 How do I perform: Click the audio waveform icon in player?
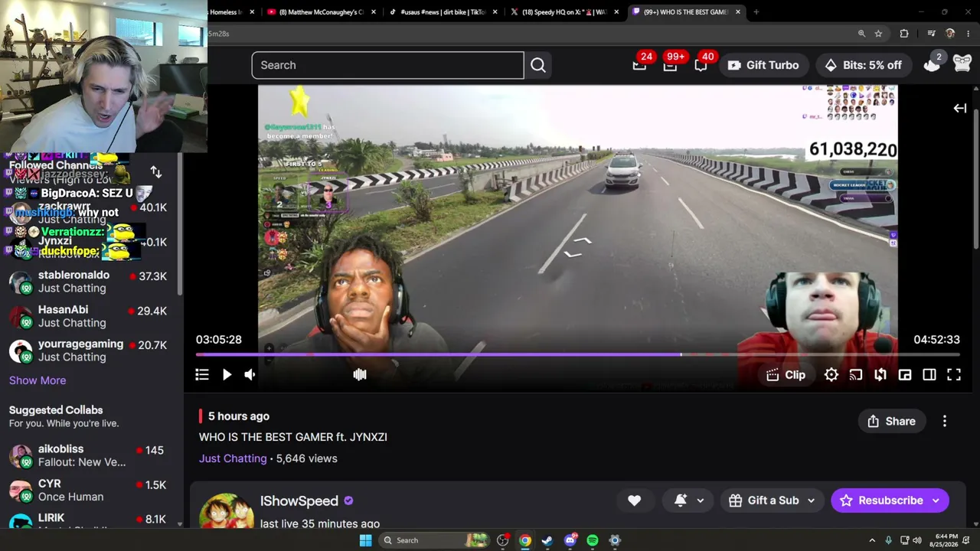point(360,374)
